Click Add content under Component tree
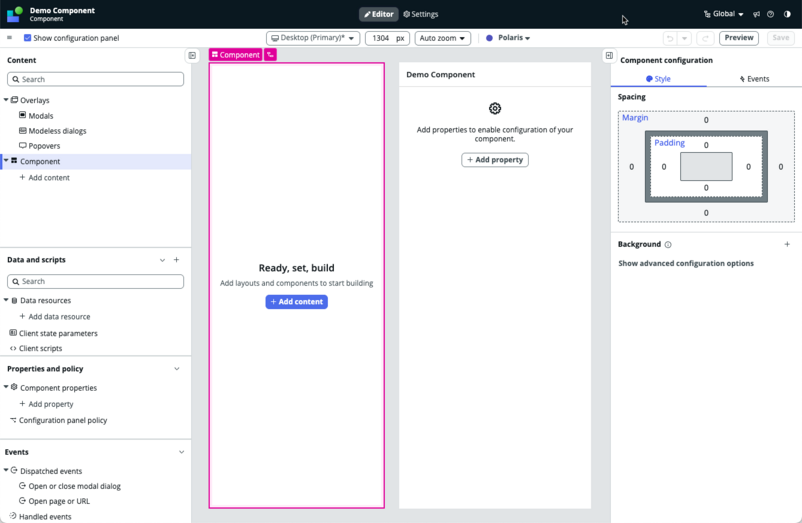Viewport: 802px width, 523px height. pyautogui.click(x=44, y=177)
